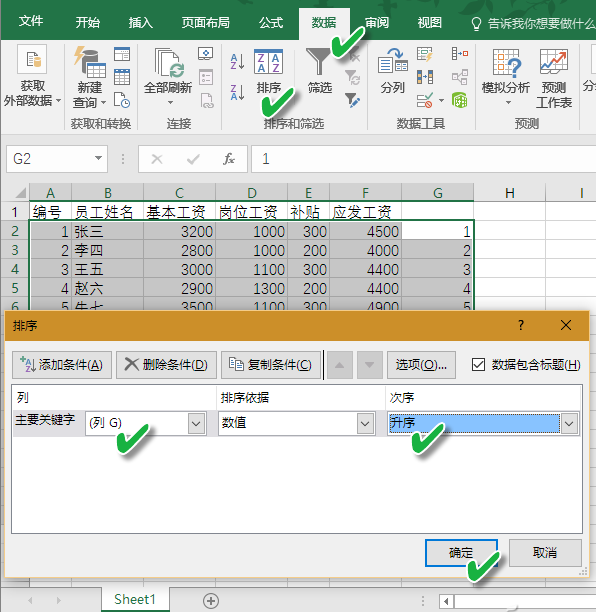
Task: Click the Reapply filter icon
Action: pos(352,77)
